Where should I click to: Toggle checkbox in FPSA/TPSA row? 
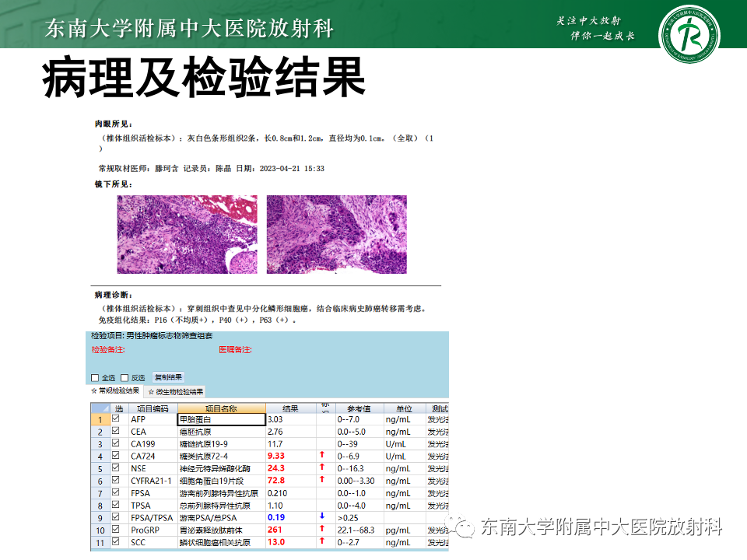(116, 517)
